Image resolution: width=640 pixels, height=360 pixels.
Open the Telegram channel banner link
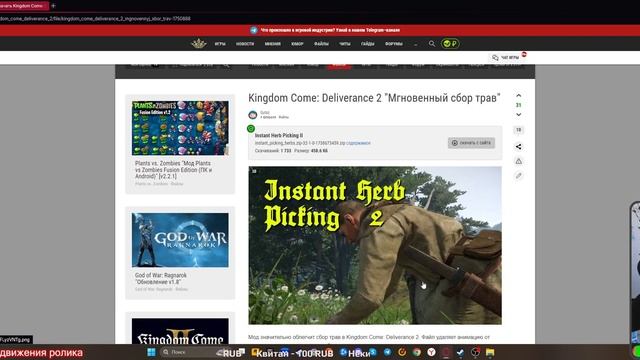[x=330, y=30]
